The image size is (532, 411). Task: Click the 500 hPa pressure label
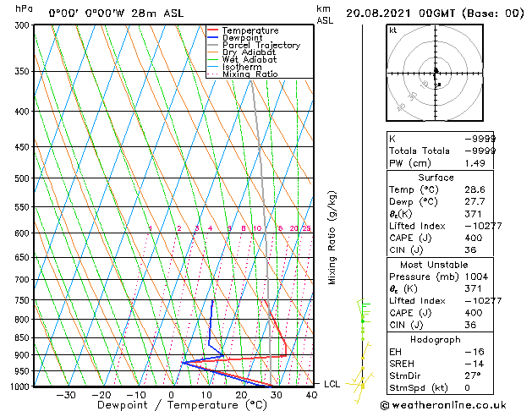(x=22, y=178)
